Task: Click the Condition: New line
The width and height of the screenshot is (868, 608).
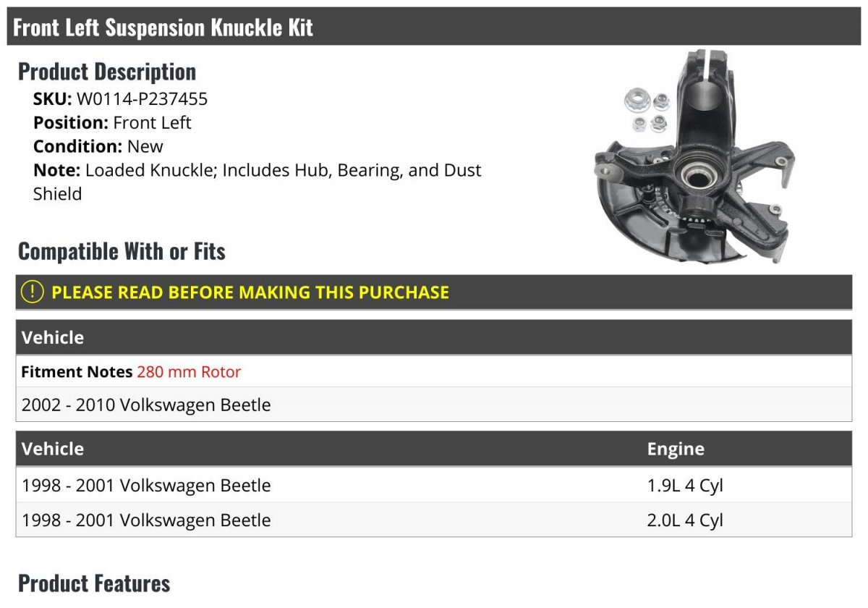Action: [98, 146]
